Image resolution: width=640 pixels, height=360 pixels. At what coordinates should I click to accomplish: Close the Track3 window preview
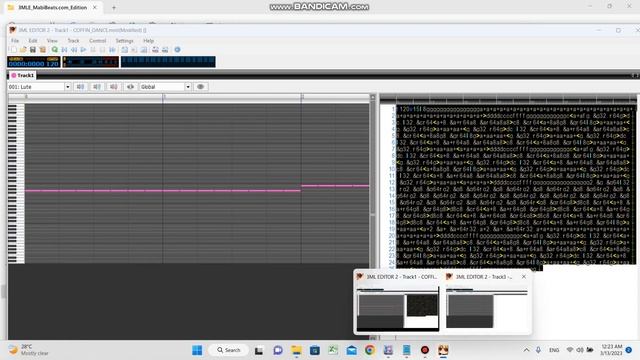coord(524,277)
